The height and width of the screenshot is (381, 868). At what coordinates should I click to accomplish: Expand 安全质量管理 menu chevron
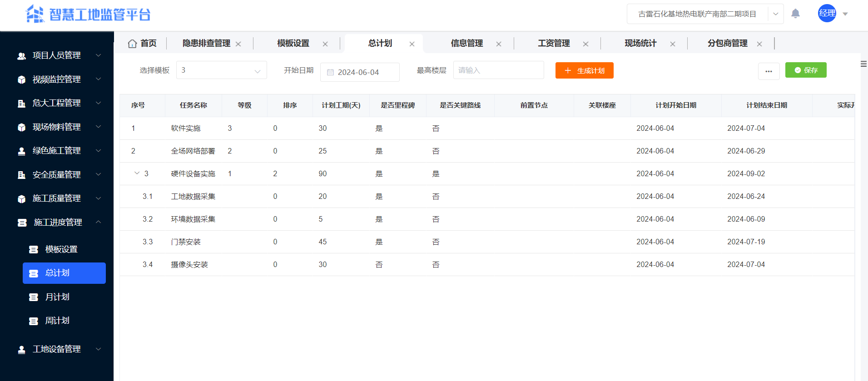pyautogui.click(x=98, y=174)
